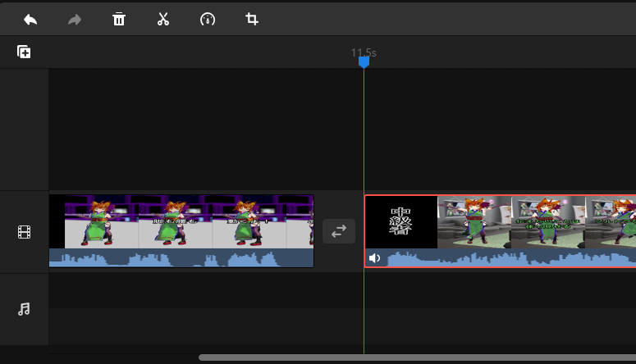The image size is (636, 364).
Task: Add a transition using the swap-arrows button
Action: pos(339,232)
